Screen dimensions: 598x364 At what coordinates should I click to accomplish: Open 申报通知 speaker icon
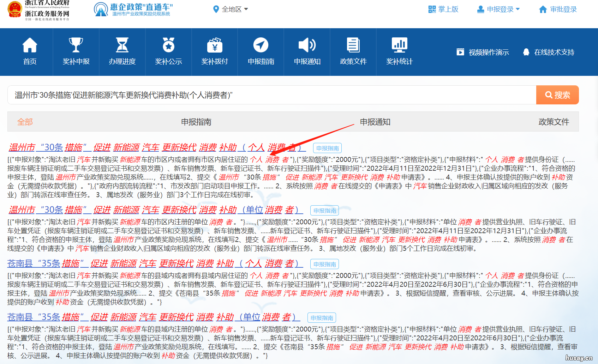coord(307,52)
